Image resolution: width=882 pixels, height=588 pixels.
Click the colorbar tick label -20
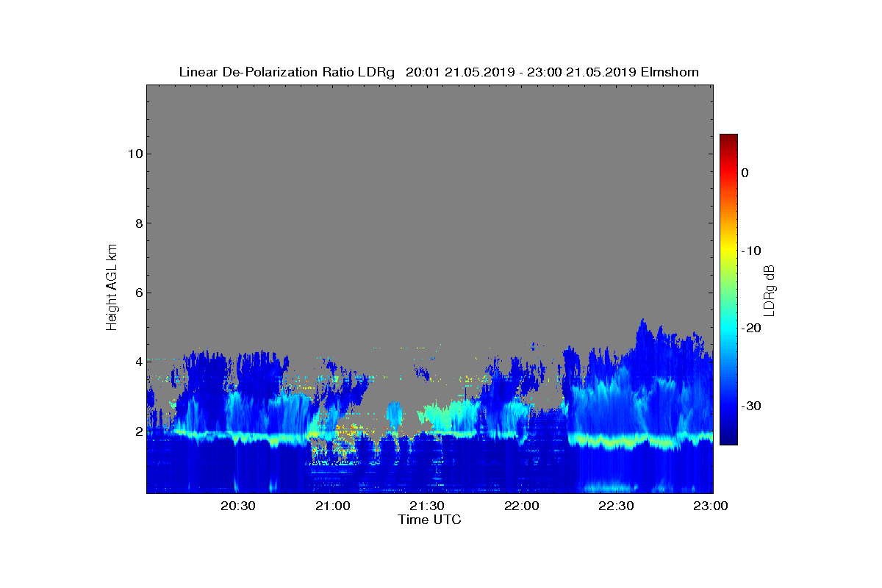point(750,329)
